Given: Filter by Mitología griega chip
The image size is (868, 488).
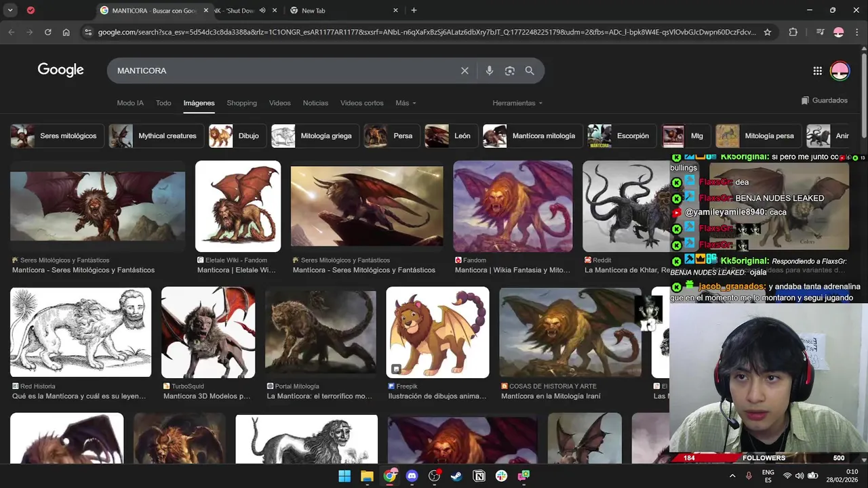Looking at the screenshot, I should [x=315, y=136].
